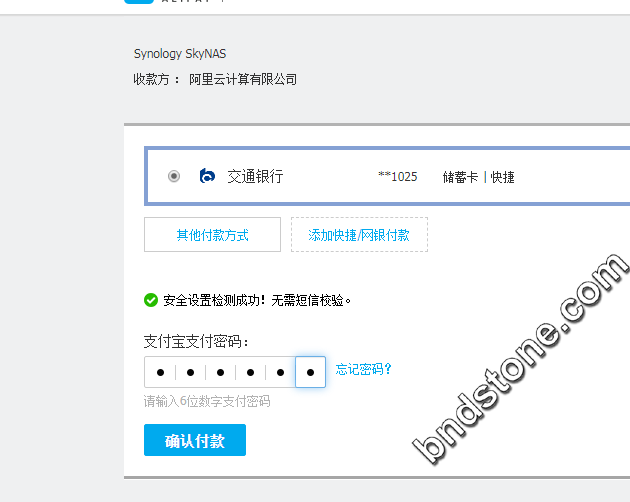Click the 交通银行 bank logo icon
Image resolution: width=630 pixels, height=502 pixels.
(x=207, y=176)
